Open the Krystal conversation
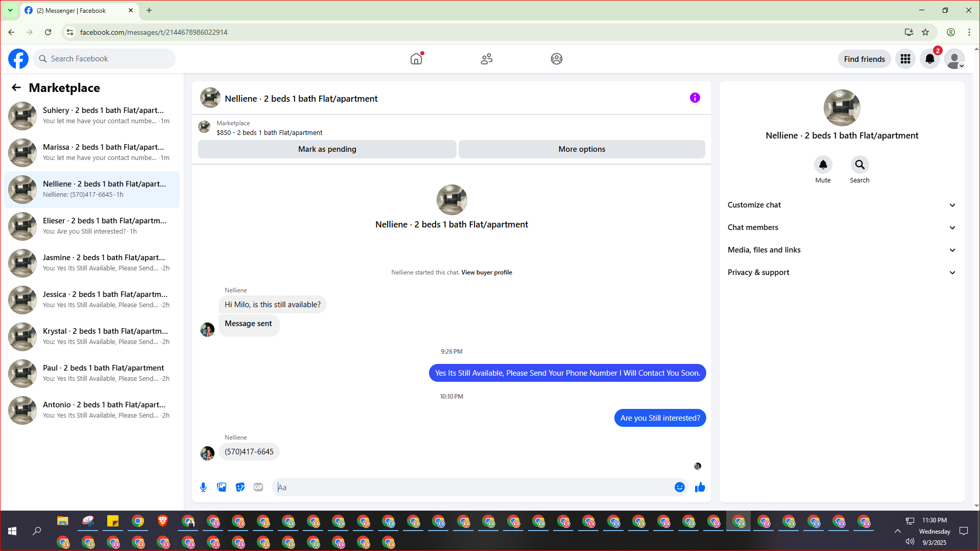980x551 pixels. click(92, 337)
